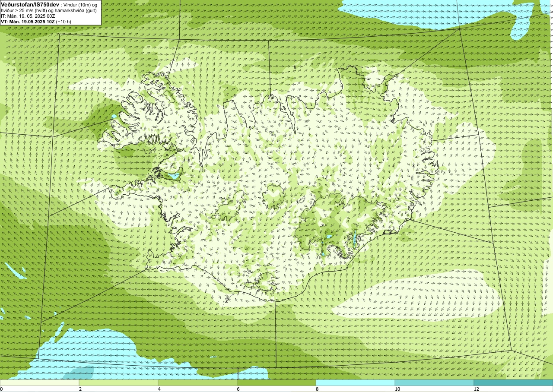Choose the 6–8 m/s dark green legend swatch
This screenshot has height=392, width=553.
pyautogui.click(x=276, y=383)
